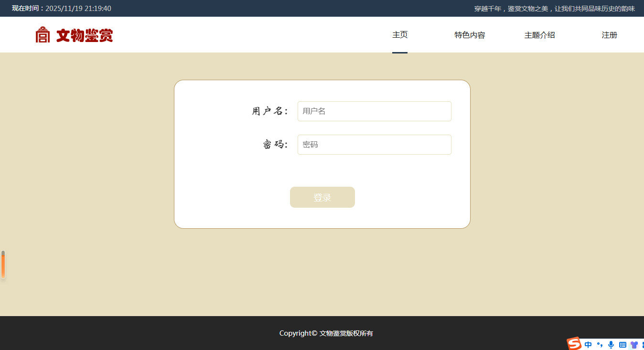Open the Sogou skin shirt icon
Screen dimensions: 644x350
[x=634, y=345]
